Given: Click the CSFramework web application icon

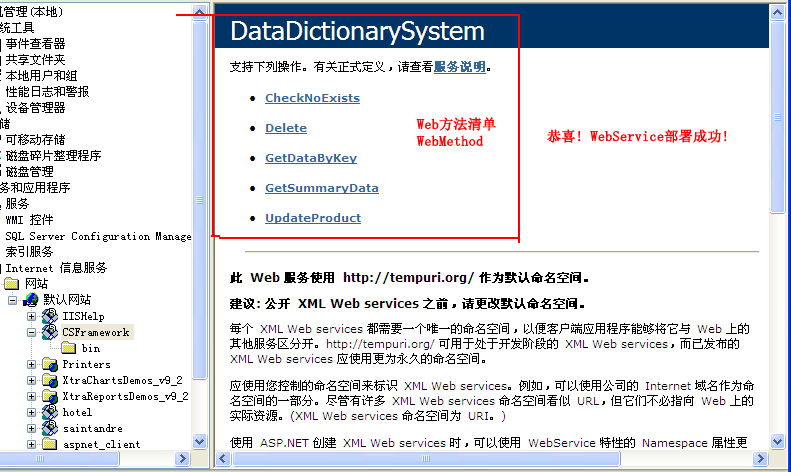Looking at the screenshot, I should pyautogui.click(x=49, y=332).
